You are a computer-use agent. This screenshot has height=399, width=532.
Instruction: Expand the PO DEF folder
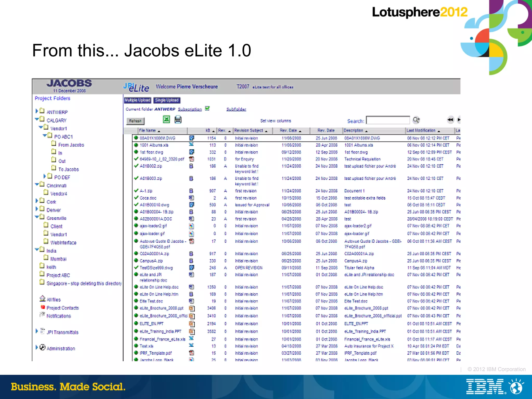pos(44,176)
